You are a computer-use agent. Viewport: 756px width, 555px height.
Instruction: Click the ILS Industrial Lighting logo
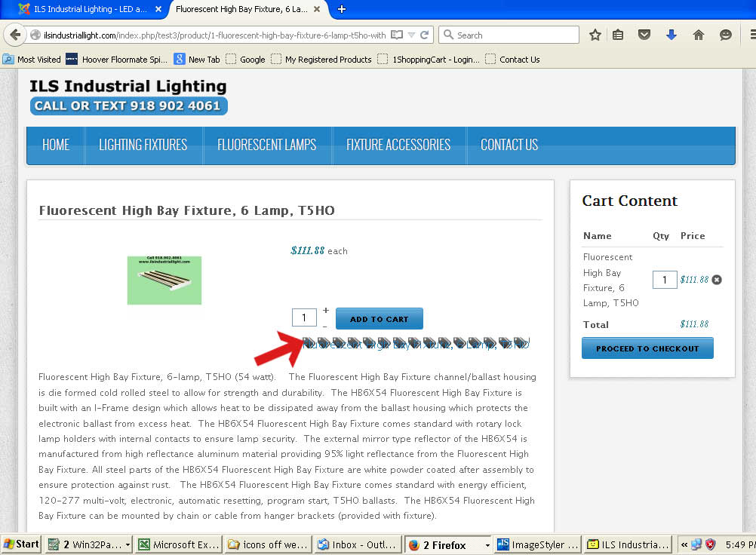(128, 86)
